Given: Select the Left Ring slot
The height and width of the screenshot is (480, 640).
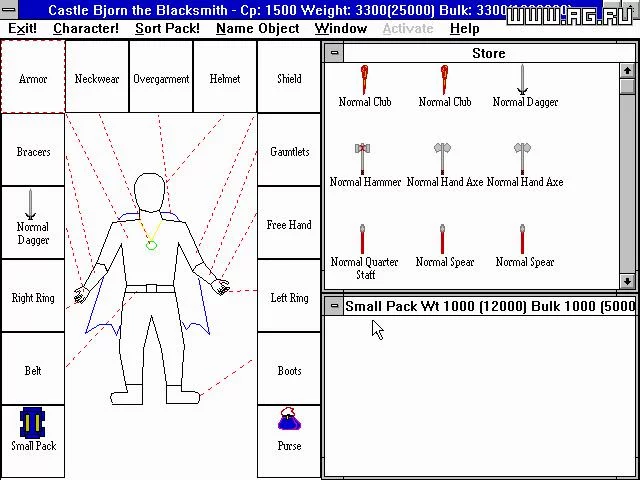Looking at the screenshot, I should tap(289, 296).
